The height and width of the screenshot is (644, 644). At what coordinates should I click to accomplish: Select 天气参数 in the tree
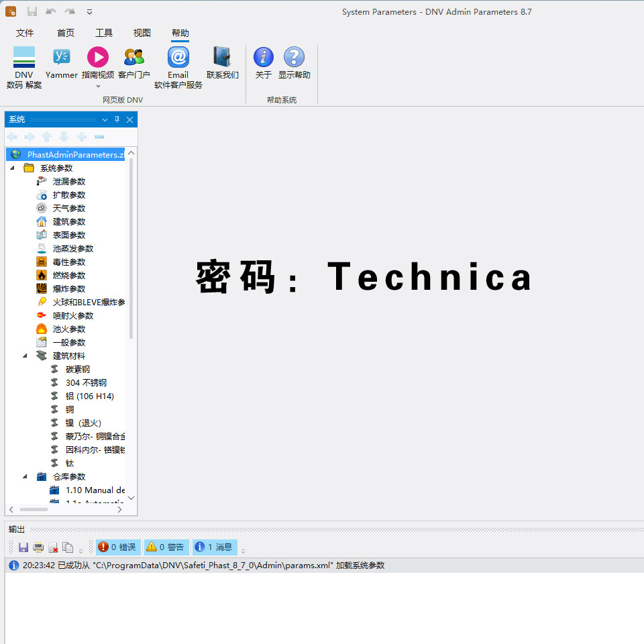coord(69,208)
